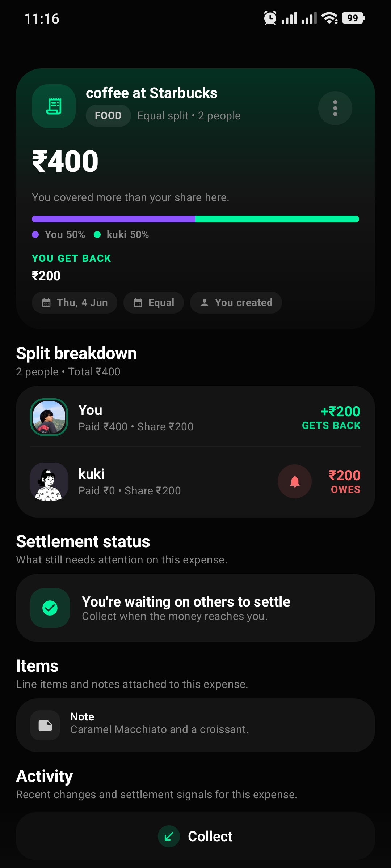Tap the Collect arrow icon
The width and height of the screenshot is (391, 868).
click(x=169, y=836)
